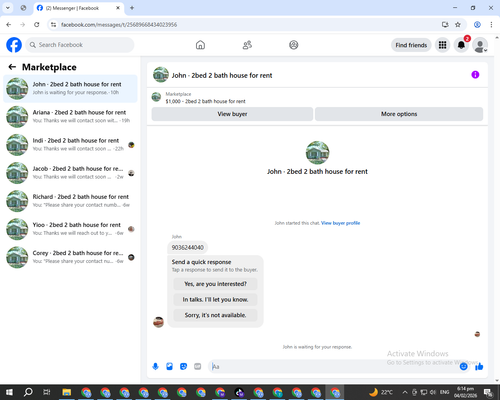Click the attach photo icon
Image resolution: width=500 pixels, height=400 pixels.
[169, 367]
